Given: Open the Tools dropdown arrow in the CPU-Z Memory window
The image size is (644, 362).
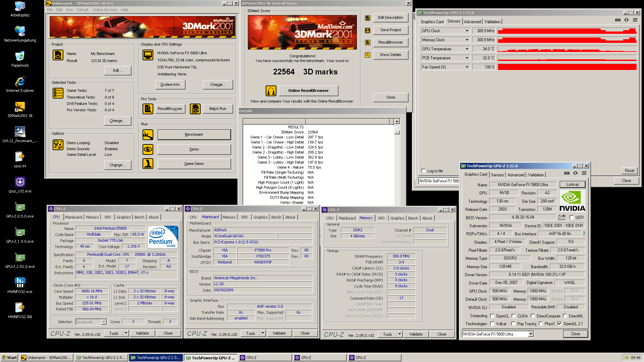Looking at the screenshot, I should [399, 334].
